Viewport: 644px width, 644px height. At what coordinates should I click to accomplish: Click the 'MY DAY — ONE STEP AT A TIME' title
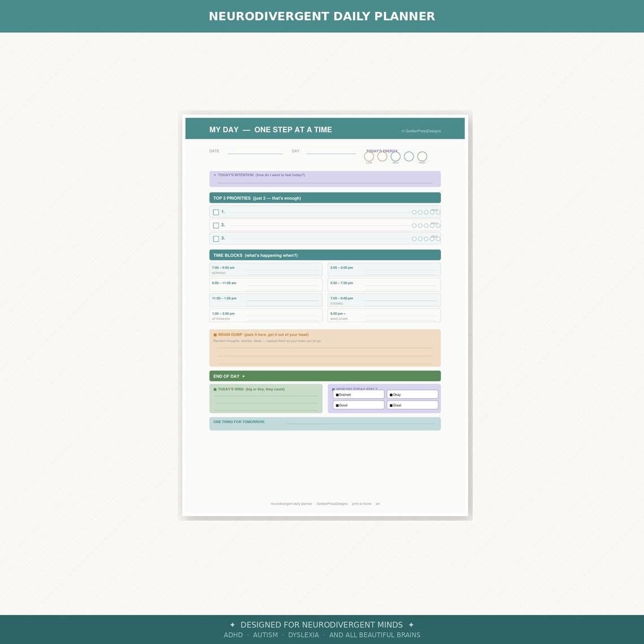[x=271, y=130]
